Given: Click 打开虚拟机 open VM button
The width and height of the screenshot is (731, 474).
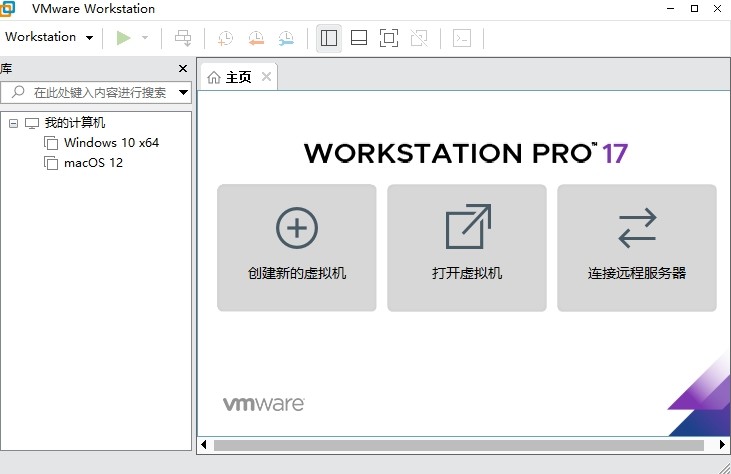Looking at the screenshot, I should coord(467,247).
